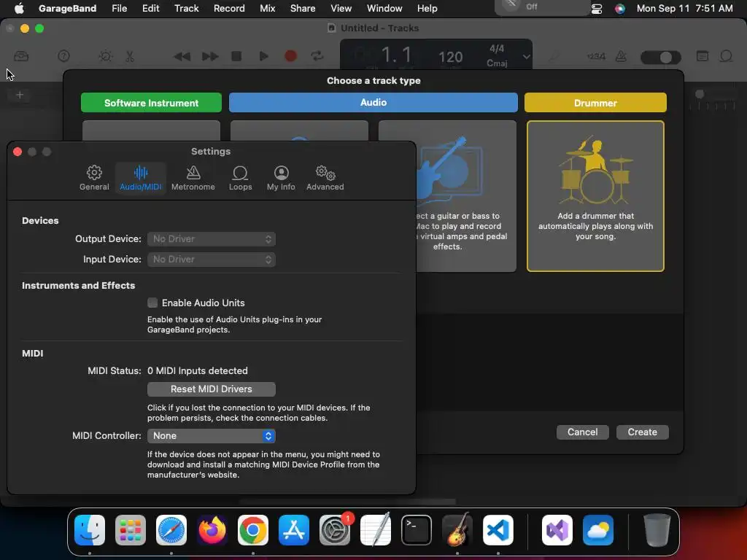The image size is (747, 560).
Task: Expand the LCD display mode chevron
Action: (526, 56)
